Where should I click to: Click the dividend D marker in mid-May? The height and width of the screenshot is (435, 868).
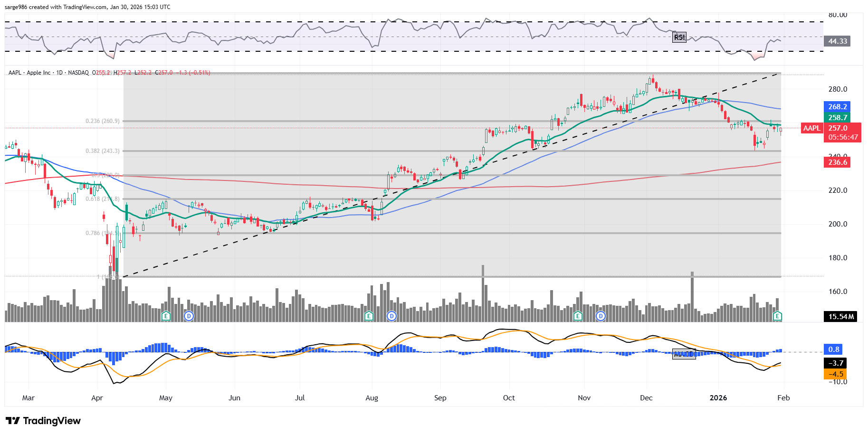coord(189,316)
